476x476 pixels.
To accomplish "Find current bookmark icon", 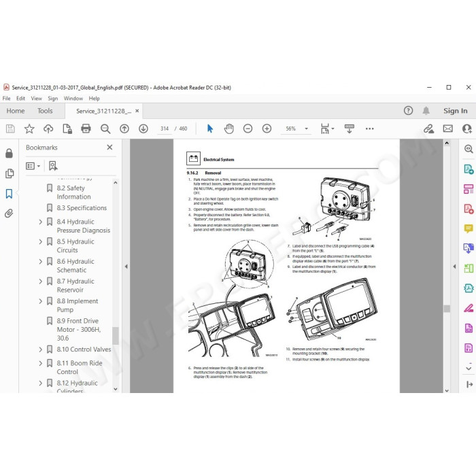I will pyautogui.click(x=53, y=166).
